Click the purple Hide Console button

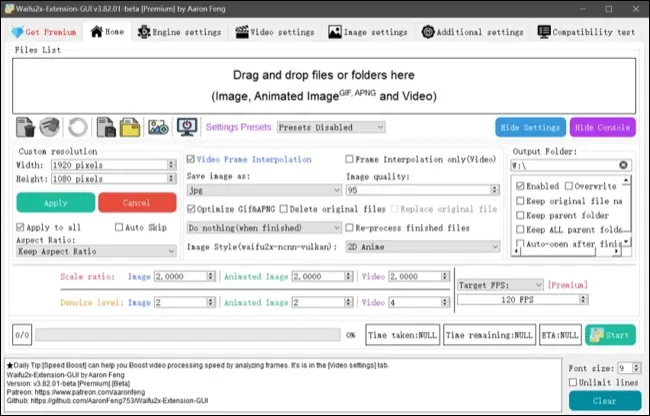coord(602,127)
